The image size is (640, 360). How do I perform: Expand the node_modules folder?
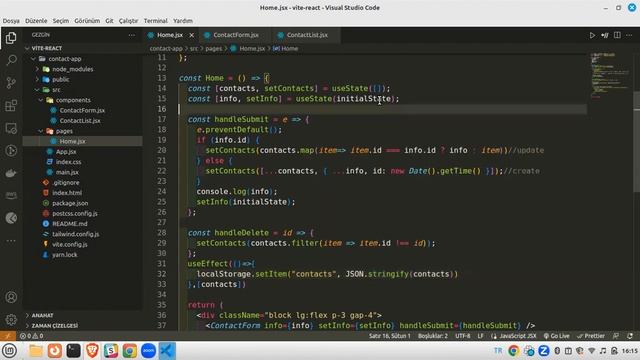pos(82,69)
